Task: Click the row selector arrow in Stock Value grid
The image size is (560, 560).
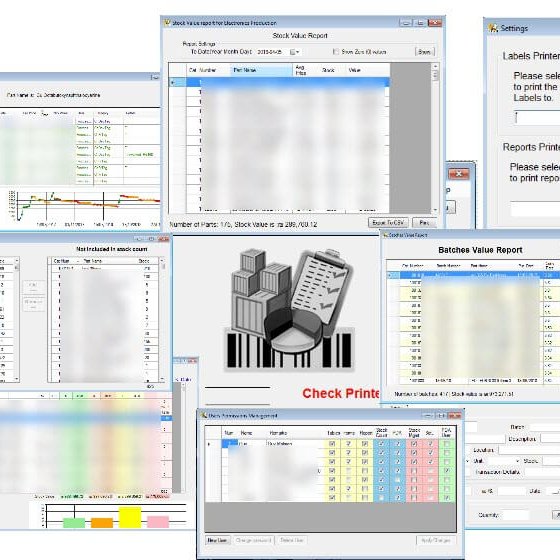Action: pos(173,82)
